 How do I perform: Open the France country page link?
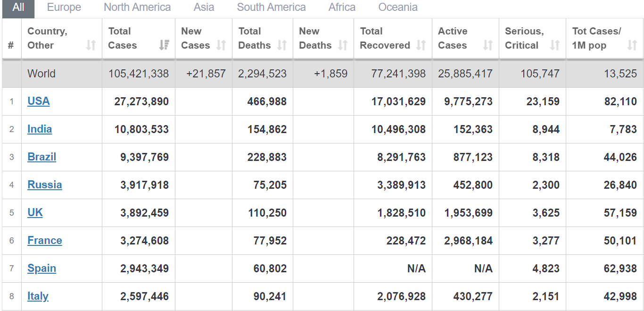[45, 241]
